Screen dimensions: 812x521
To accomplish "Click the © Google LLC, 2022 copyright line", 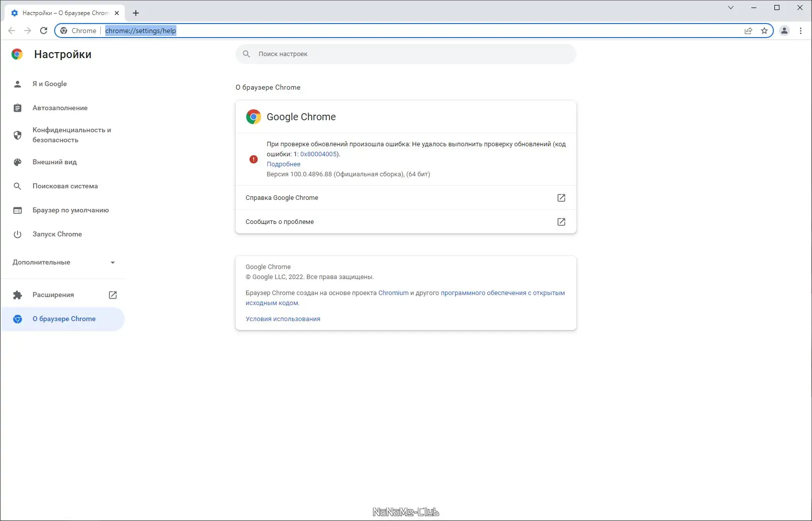I will pyautogui.click(x=310, y=277).
